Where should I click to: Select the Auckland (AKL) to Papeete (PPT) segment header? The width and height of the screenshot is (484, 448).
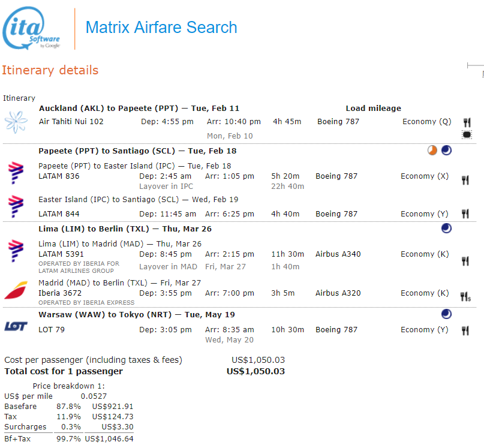139,109
